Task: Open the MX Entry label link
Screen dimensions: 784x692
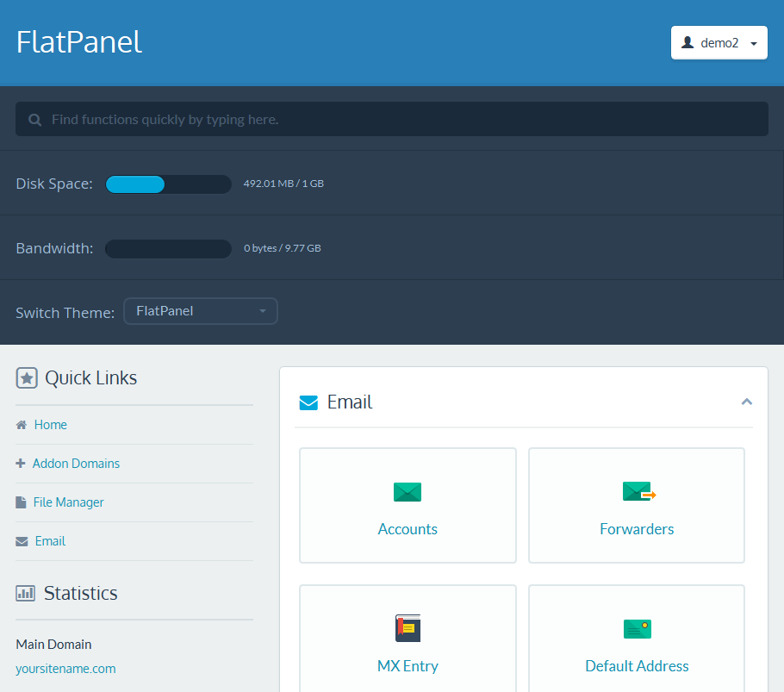Action: click(x=408, y=666)
